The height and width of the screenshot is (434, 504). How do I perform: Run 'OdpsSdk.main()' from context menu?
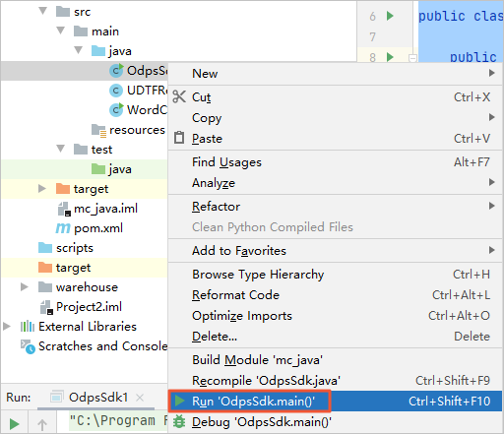pyautogui.click(x=336, y=401)
